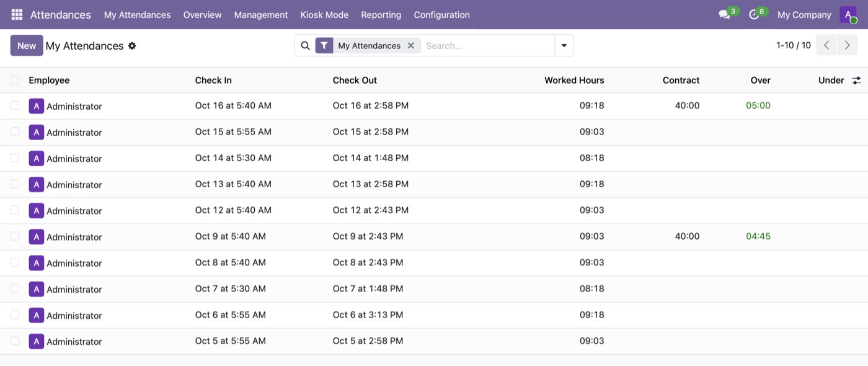Click the gear icon beside My Attendances
Viewport: 868px width, 366px height.
pyautogui.click(x=132, y=46)
